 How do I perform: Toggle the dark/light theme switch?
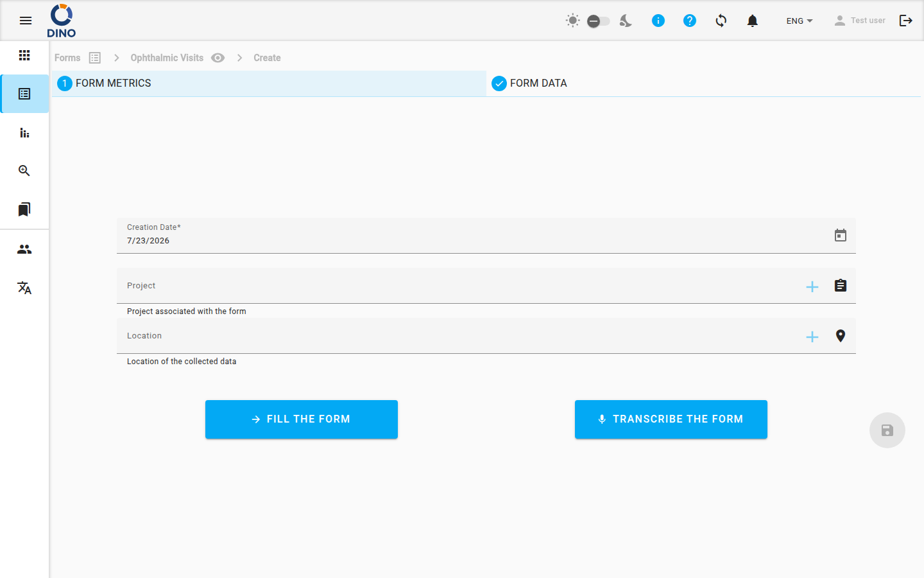coord(598,21)
